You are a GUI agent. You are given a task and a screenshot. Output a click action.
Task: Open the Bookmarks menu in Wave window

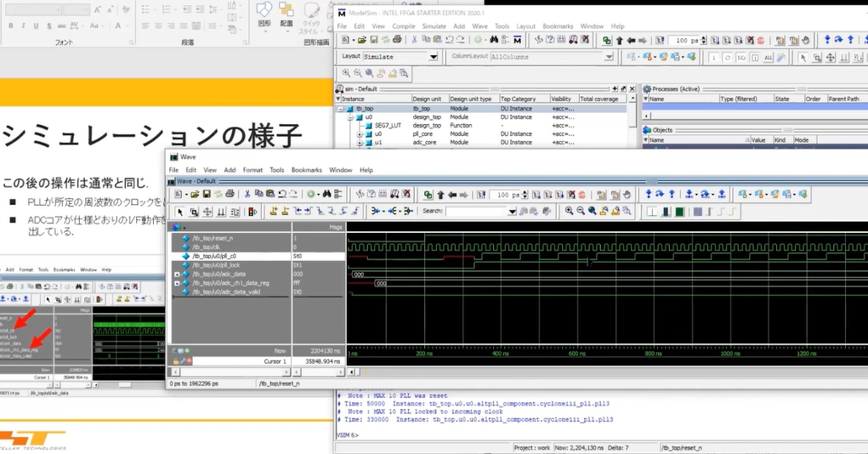tap(307, 170)
